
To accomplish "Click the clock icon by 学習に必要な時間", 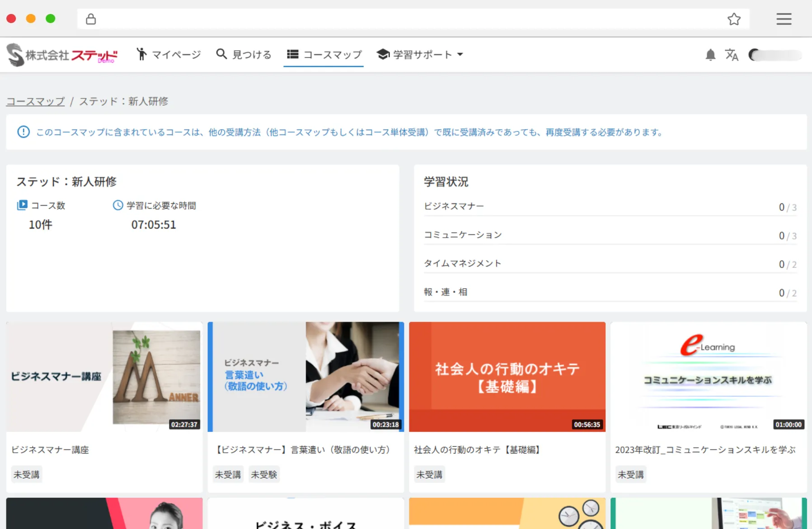I will (118, 205).
